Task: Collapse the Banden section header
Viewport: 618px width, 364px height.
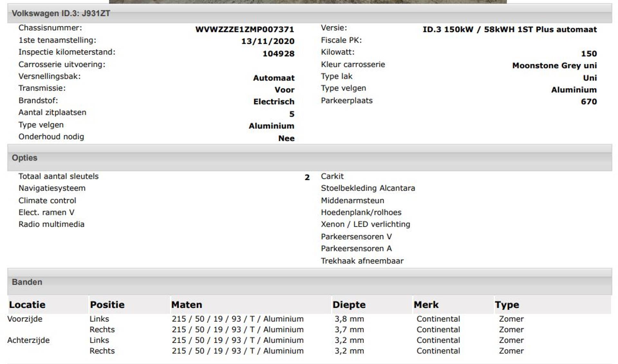Action: click(x=27, y=282)
